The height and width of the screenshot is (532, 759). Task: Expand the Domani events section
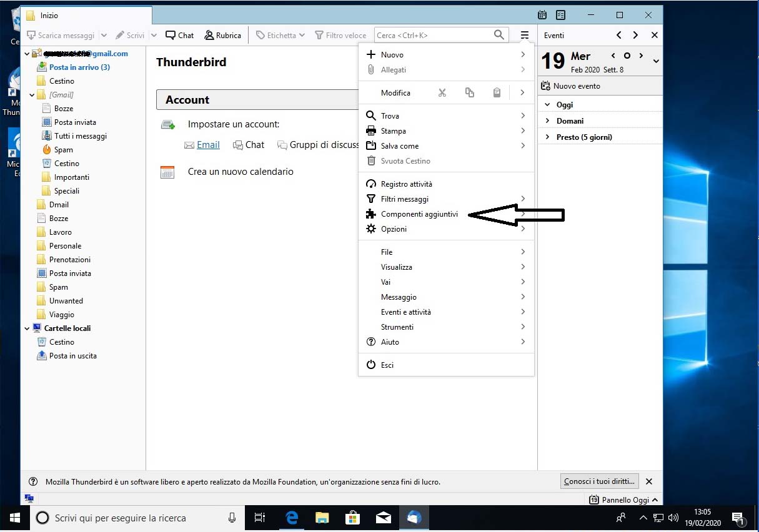pyautogui.click(x=548, y=121)
